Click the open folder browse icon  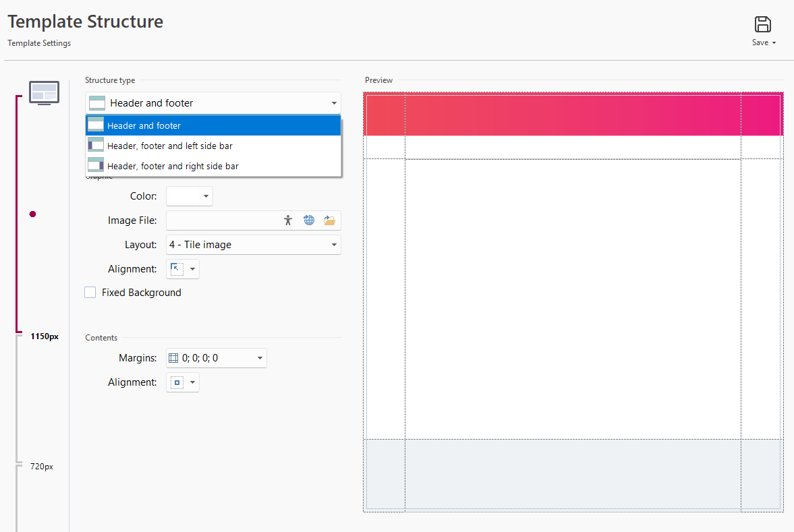tap(330, 220)
